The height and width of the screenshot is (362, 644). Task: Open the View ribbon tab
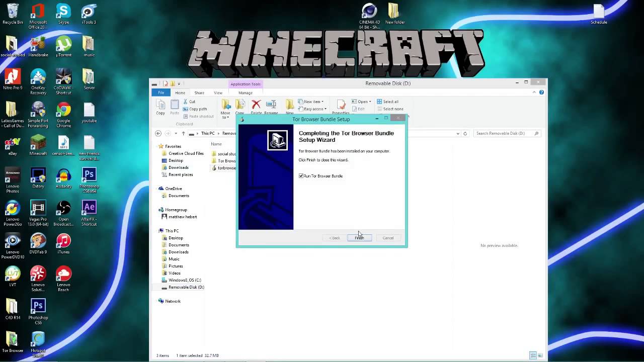click(x=218, y=93)
